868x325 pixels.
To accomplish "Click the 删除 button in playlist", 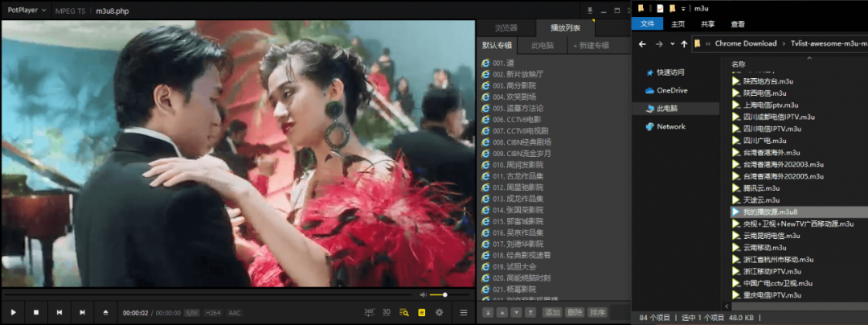I will coord(575,312).
